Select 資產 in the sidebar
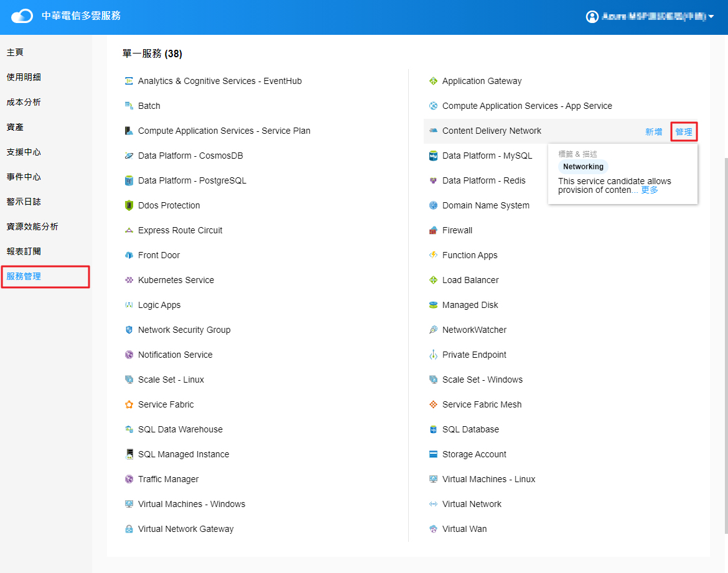 (15, 128)
